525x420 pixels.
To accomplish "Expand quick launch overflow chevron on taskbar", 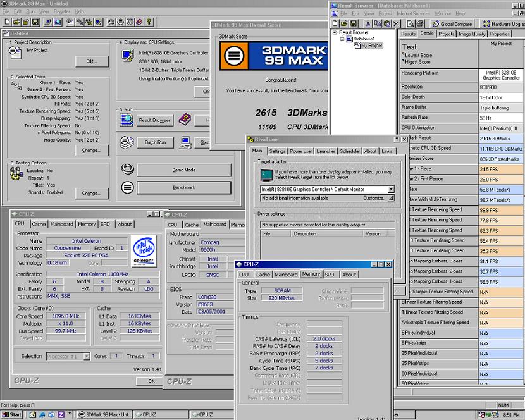I will [x=70, y=414].
